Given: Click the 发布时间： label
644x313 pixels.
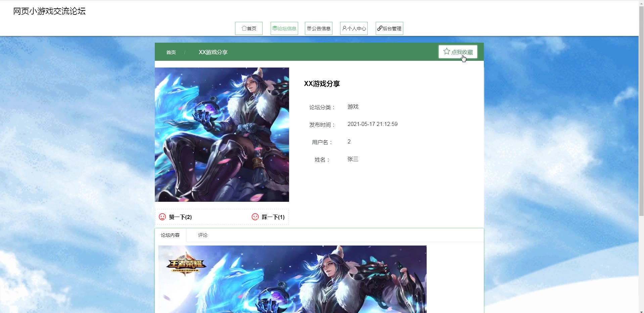Looking at the screenshot, I should tap(322, 125).
